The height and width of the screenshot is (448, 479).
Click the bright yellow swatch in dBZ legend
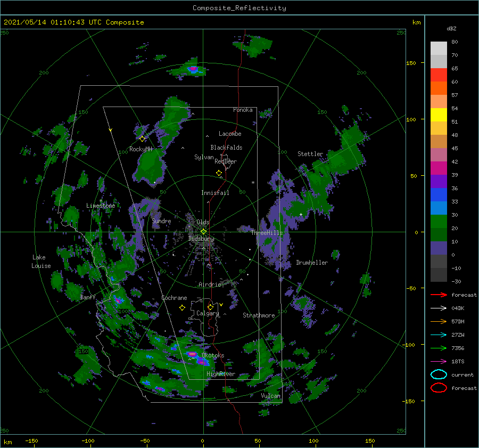439,115
